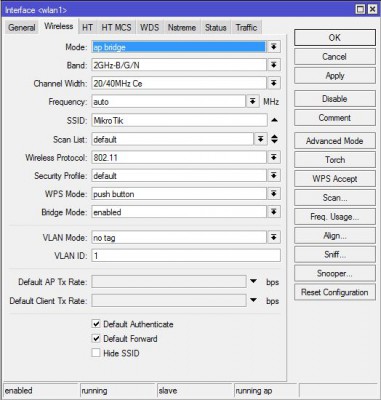Expand the WPS Mode dropdown
This screenshot has height=400, width=381.
274,194
